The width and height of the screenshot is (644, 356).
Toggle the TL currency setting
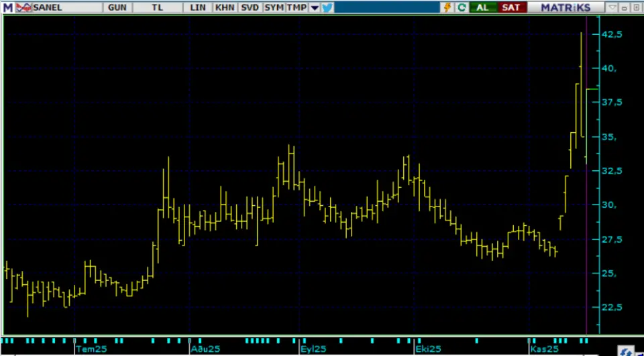click(157, 7)
